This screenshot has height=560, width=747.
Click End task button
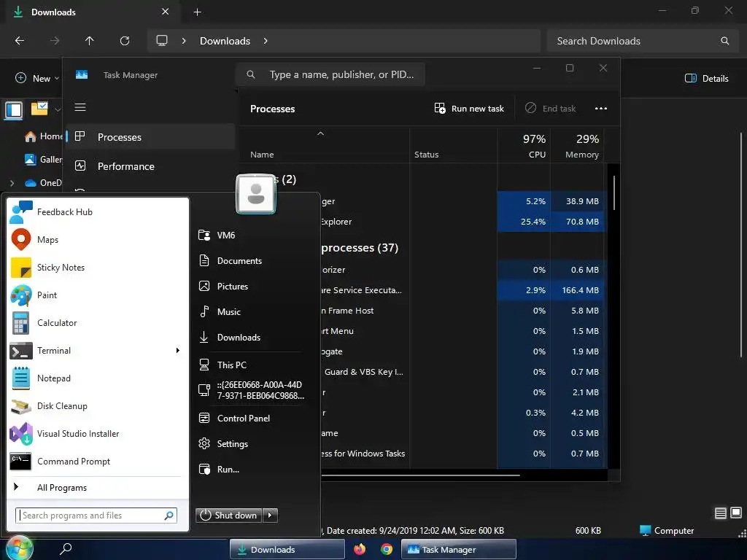click(x=551, y=109)
